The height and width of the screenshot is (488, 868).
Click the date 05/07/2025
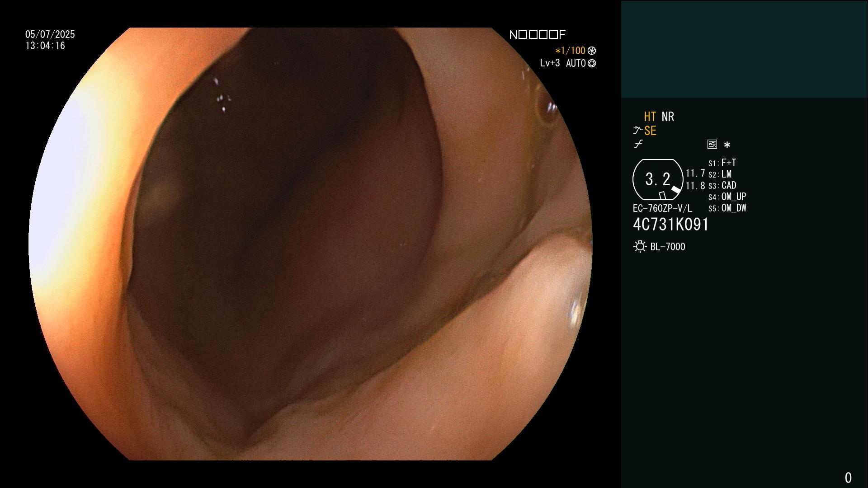tap(50, 34)
